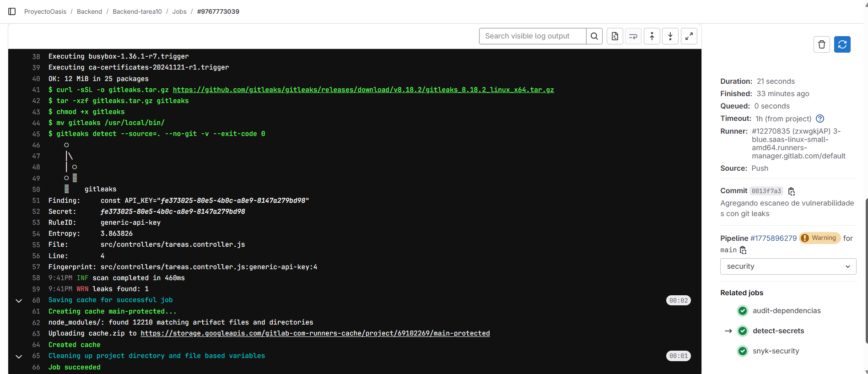Open pipeline #1775896279 link

[774, 238]
